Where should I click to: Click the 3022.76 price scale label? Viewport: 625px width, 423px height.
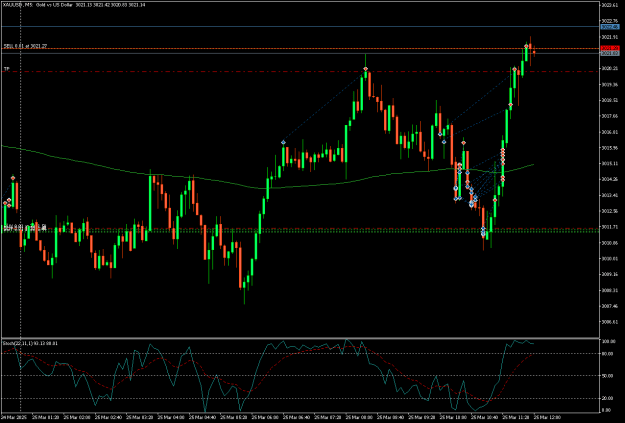pyautogui.click(x=610, y=21)
